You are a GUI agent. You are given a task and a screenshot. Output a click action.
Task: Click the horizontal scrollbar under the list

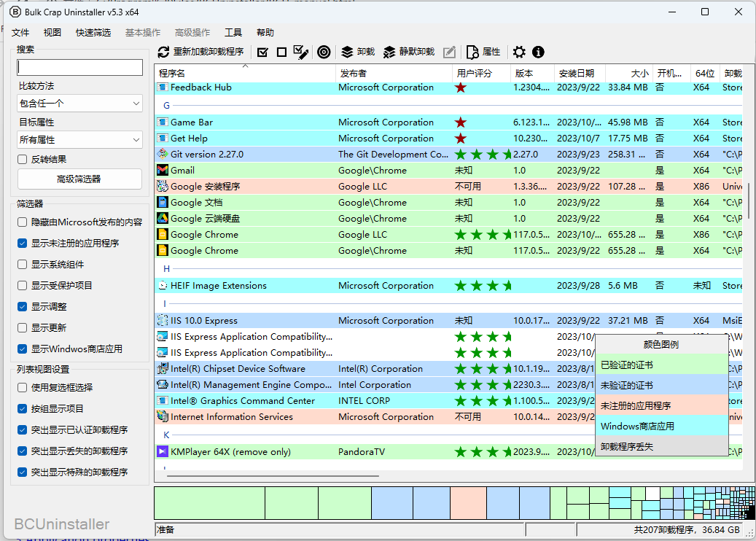[273, 476]
